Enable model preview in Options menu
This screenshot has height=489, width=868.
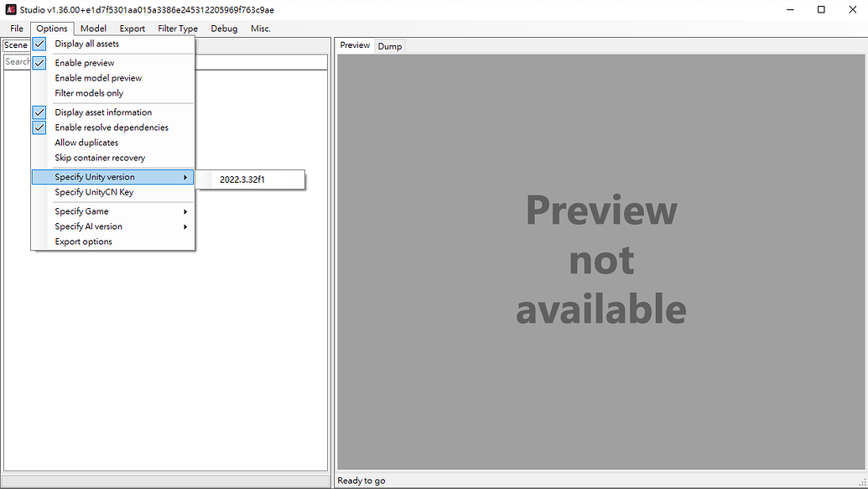tap(98, 78)
